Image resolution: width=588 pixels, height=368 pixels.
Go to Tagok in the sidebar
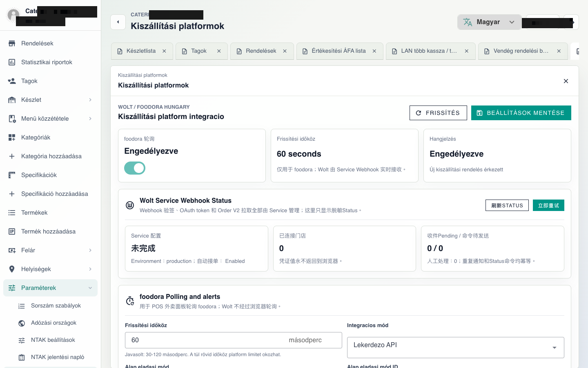(x=50, y=81)
